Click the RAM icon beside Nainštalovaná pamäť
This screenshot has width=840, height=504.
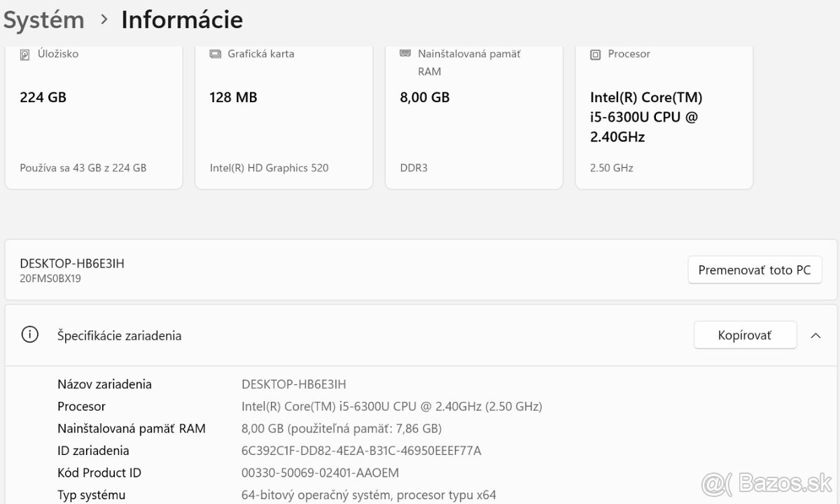405,53
